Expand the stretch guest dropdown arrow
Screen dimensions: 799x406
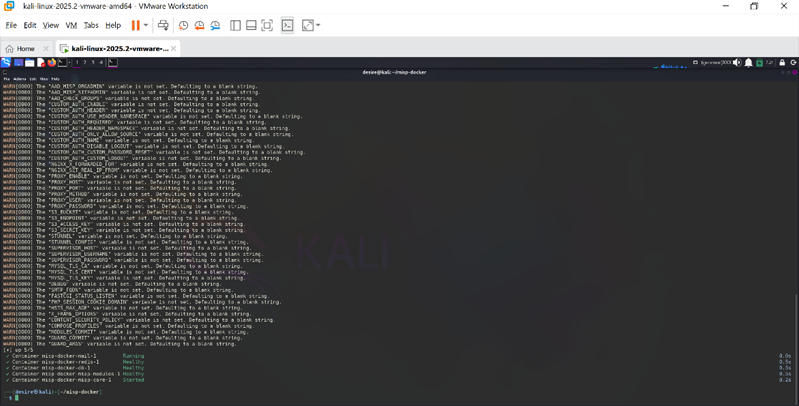[318, 25]
